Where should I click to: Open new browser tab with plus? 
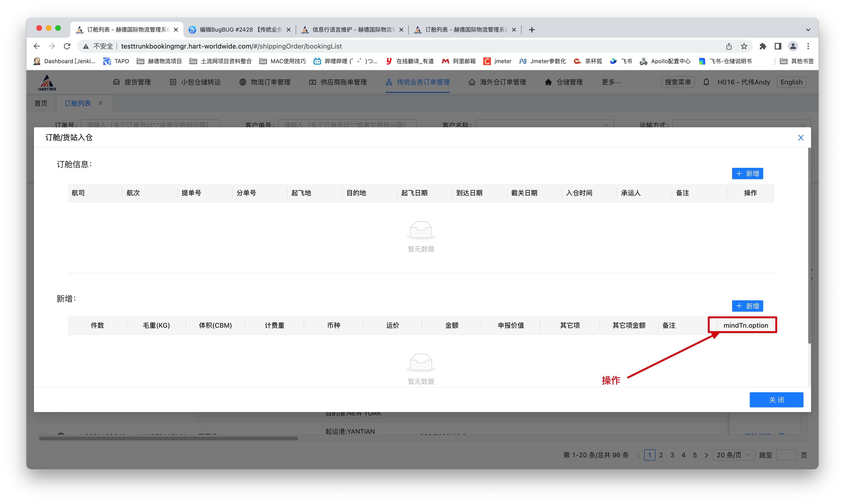point(532,30)
